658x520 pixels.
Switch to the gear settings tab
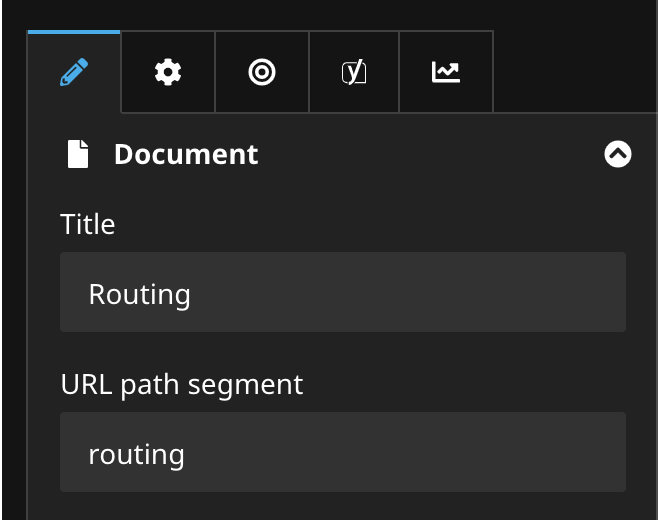pos(168,72)
